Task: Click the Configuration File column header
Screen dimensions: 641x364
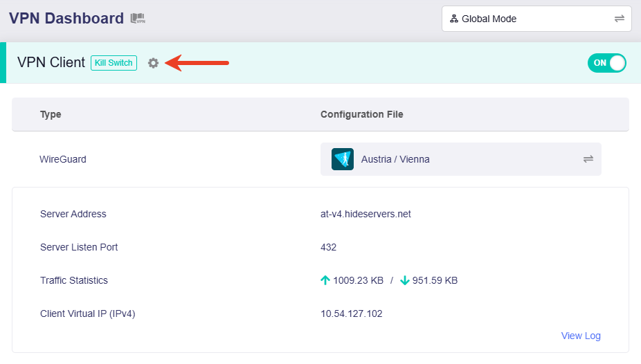Action: pos(361,114)
